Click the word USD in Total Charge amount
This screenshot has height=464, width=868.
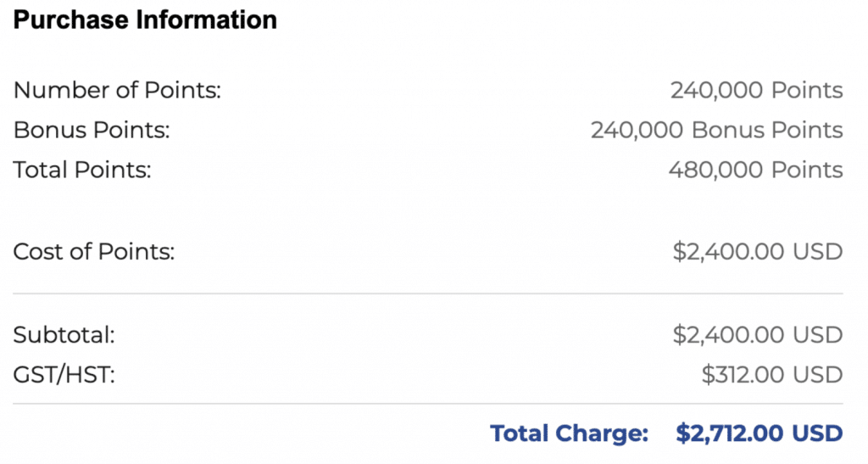[x=817, y=433]
